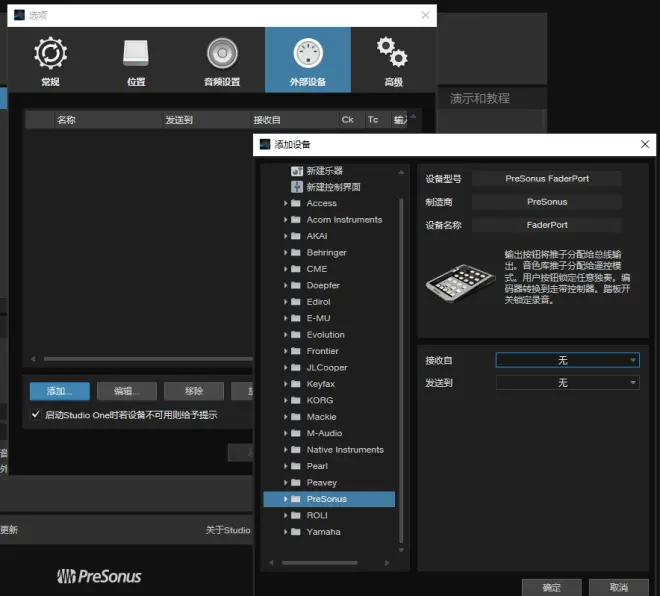The height and width of the screenshot is (596, 660).
Task: Expand the ROLI folder arrow
Action: [x=285, y=515]
